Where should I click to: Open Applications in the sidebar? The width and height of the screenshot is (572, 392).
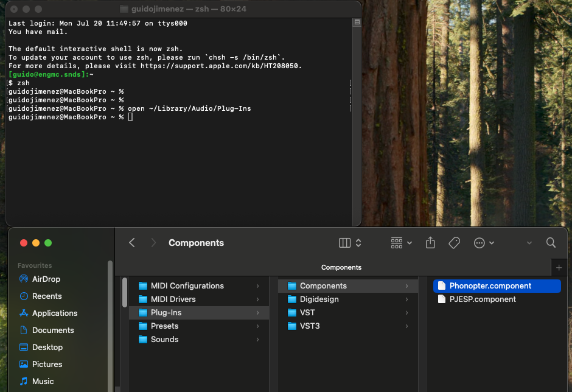pos(48,313)
